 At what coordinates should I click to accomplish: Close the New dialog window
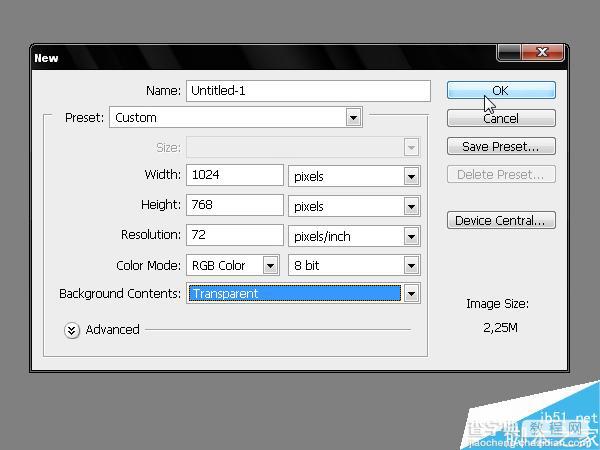click(543, 52)
